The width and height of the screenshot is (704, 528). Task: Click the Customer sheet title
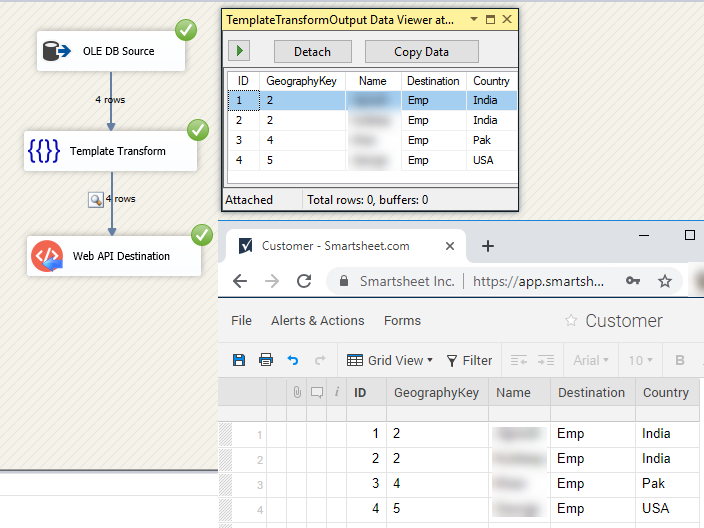[x=624, y=321]
